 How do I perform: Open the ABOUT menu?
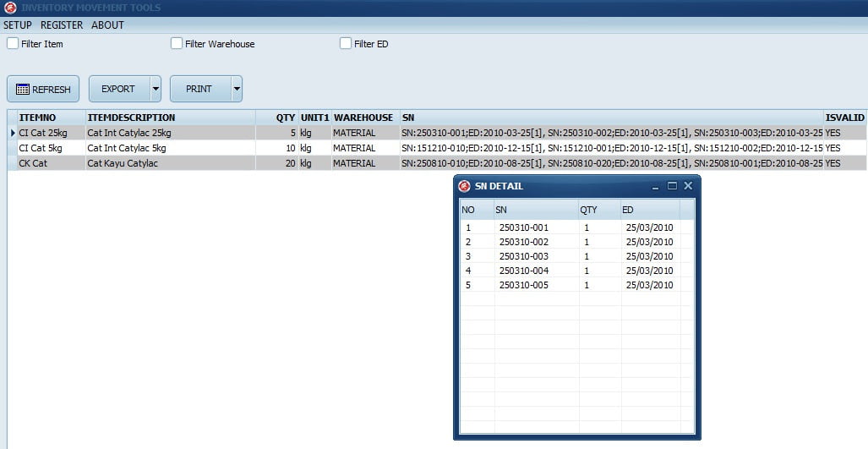(107, 25)
